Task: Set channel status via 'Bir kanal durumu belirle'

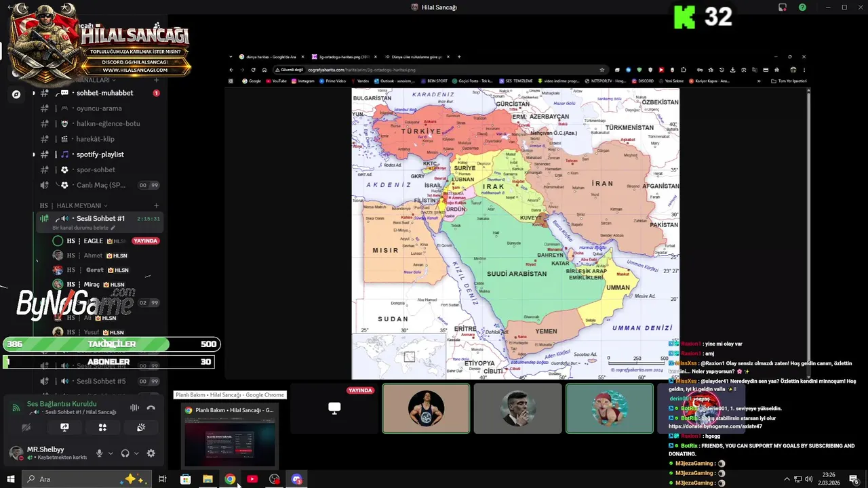Action: click(84, 228)
